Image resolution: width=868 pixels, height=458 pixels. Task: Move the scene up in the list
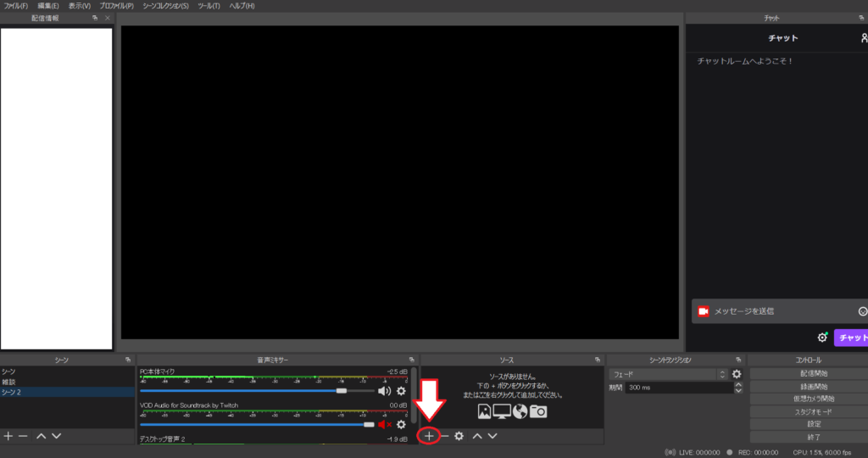pyautogui.click(x=41, y=436)
